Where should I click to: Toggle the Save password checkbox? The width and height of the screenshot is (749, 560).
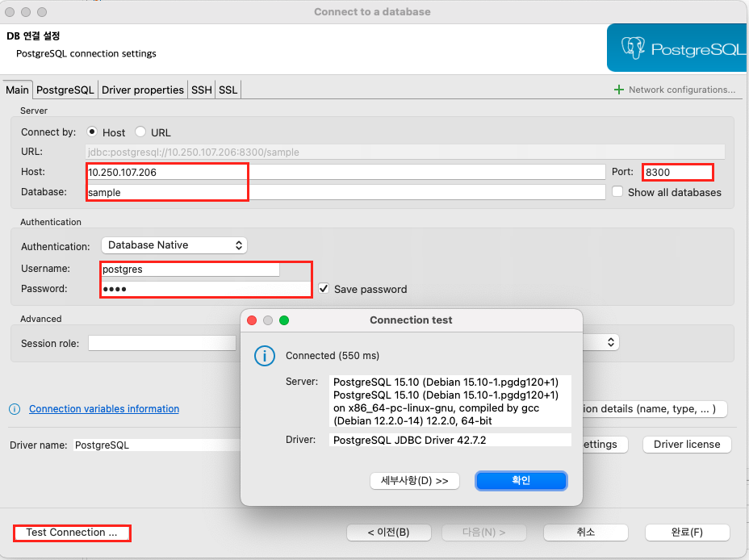click(x=324, y=288)
